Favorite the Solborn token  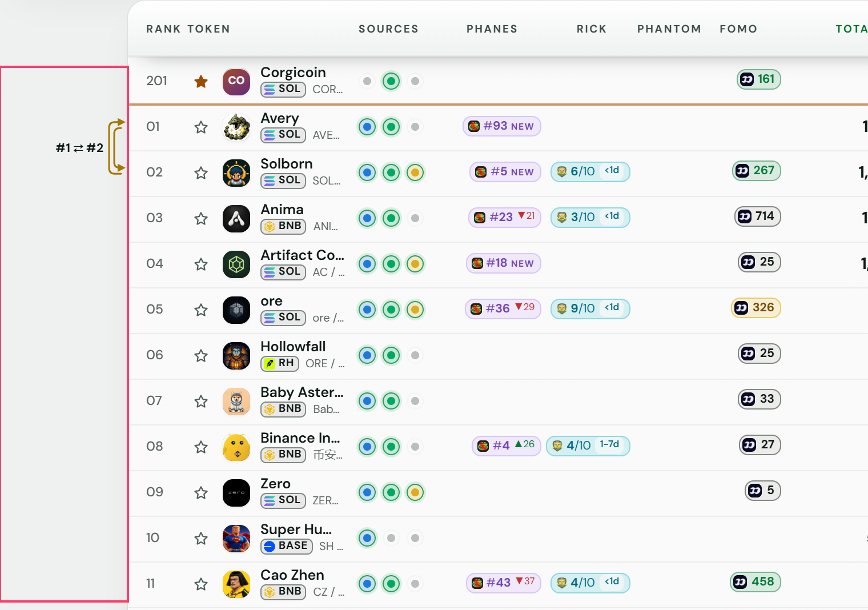pyautogui.click(x=201, y=172)
